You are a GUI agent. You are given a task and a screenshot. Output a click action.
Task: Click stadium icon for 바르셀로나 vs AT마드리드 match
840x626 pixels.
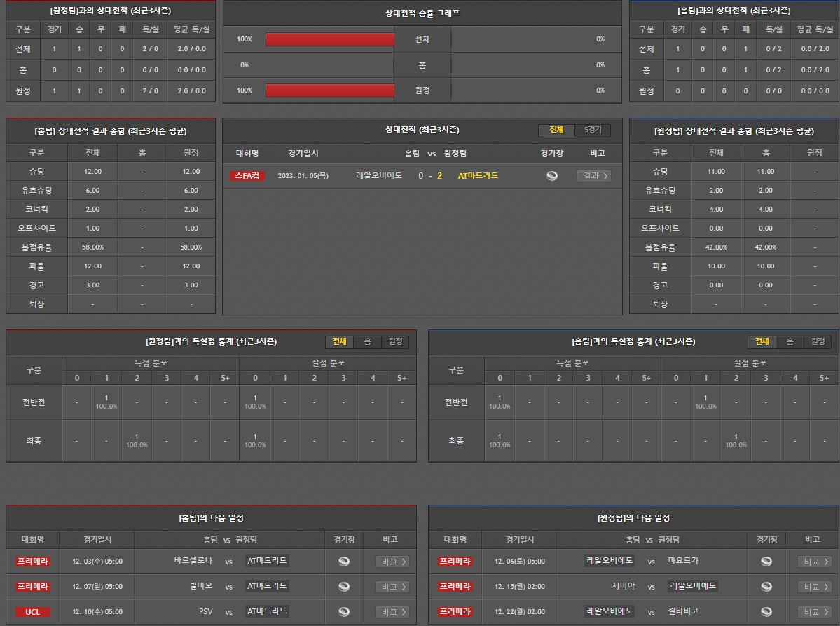pos(344,562)
